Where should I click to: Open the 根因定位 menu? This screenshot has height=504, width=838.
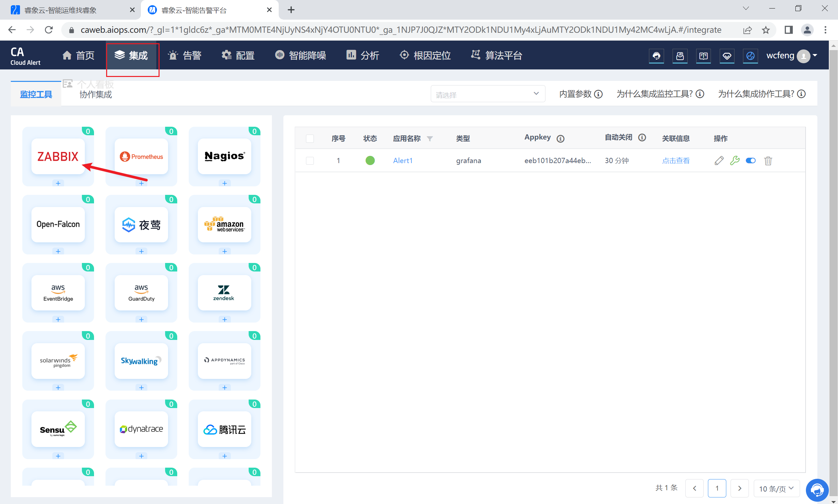[425, 55]
